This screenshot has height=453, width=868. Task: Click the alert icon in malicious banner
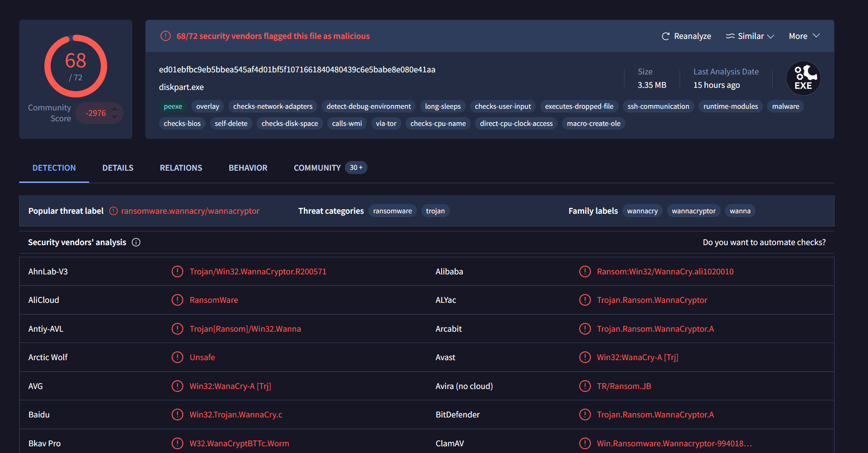166,36
